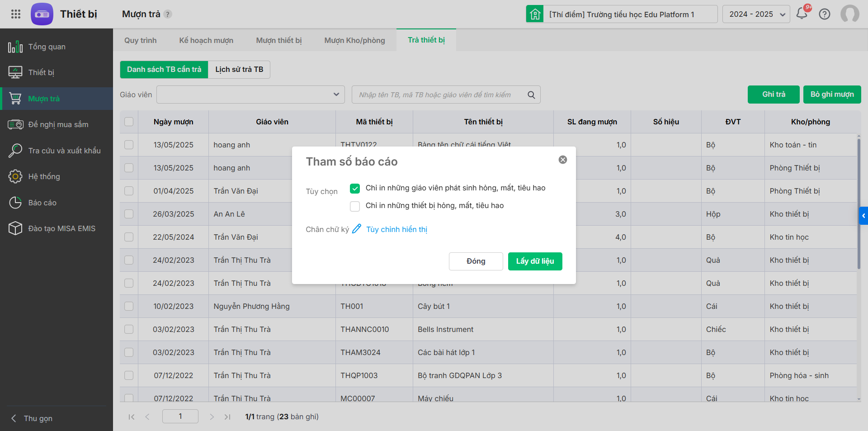
Task: Open the Tùy chỉnh hiển thị link
Action: point(396,229)
